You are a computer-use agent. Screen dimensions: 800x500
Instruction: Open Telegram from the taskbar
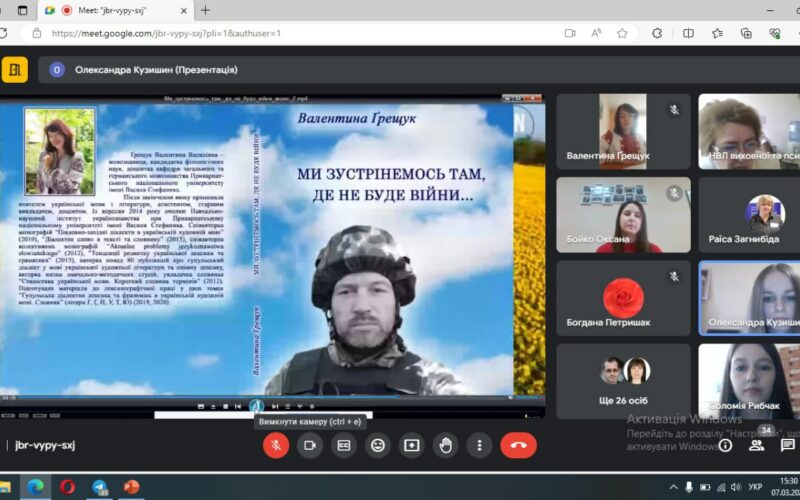(x=100, y=487)
